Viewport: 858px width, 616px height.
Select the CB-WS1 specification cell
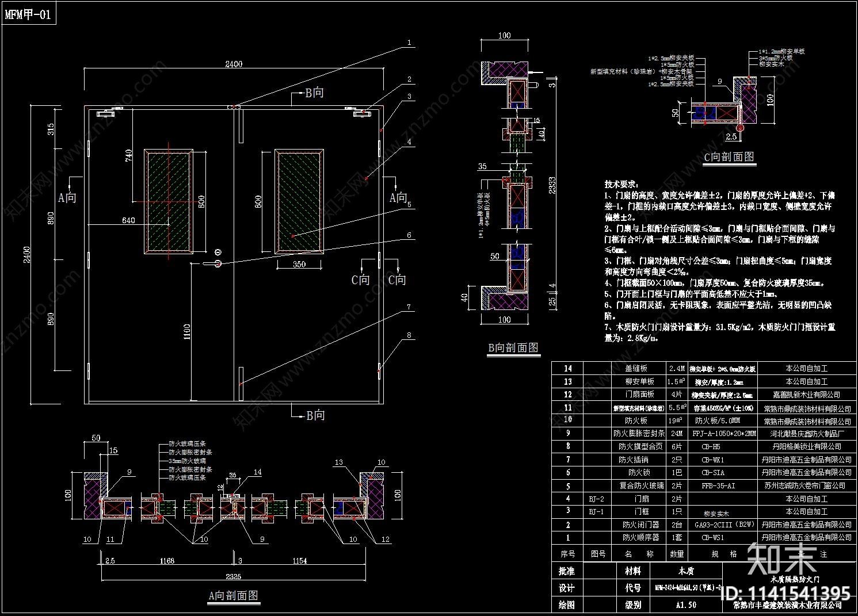click(712, 537)
